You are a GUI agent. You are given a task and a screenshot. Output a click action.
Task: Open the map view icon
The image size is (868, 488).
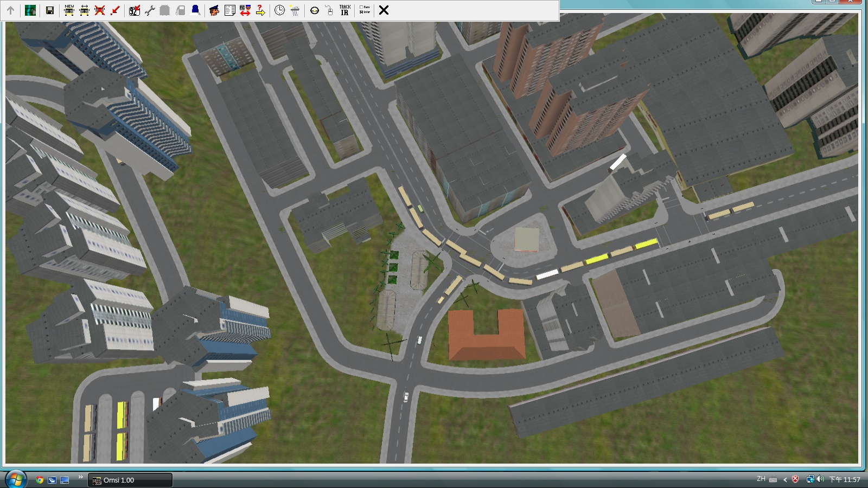tap(30, 10)
